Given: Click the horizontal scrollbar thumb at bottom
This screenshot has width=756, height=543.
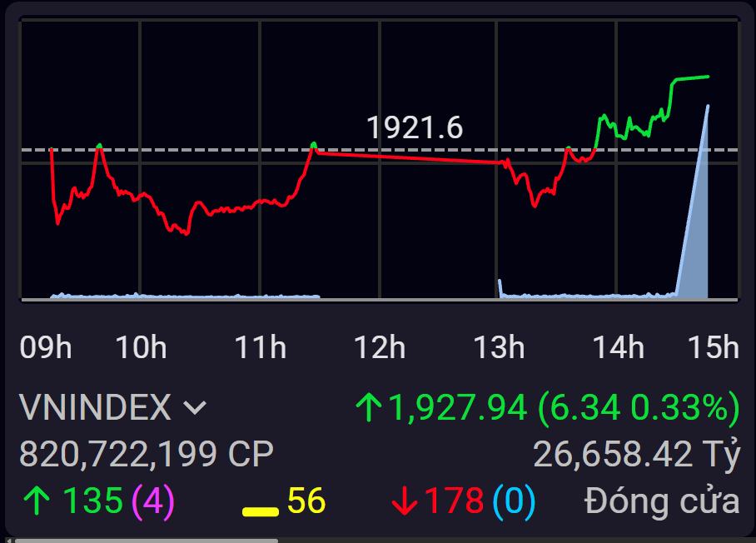Looking at the screenshot, I should coord(147,541).
